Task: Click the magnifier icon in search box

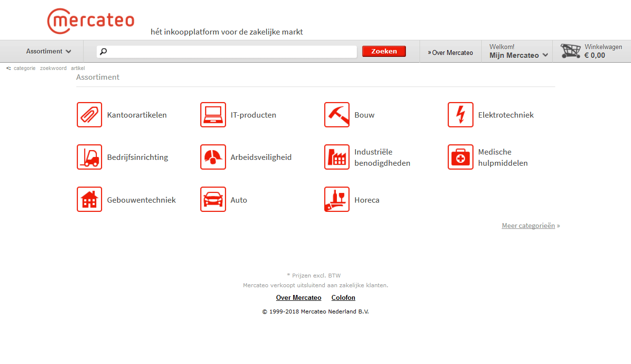Action: pos(103,51)
